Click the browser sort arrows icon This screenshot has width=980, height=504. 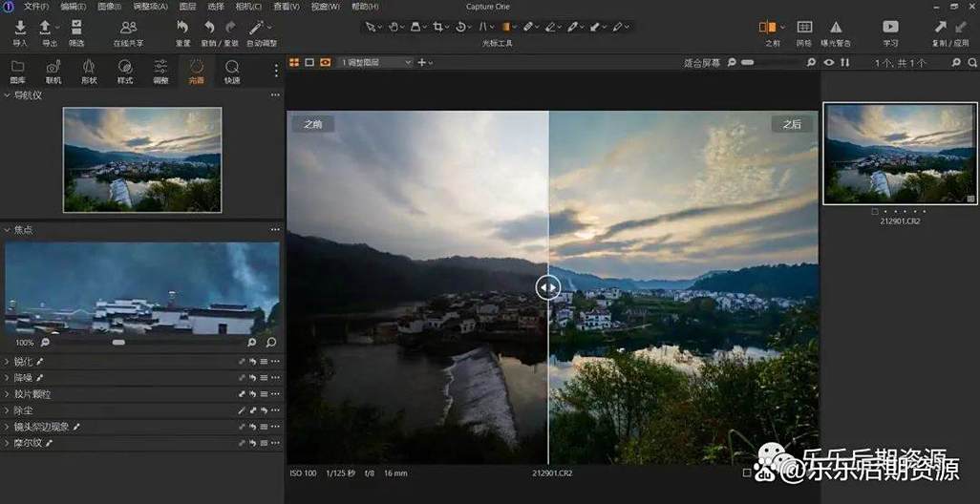click(845, 62)
